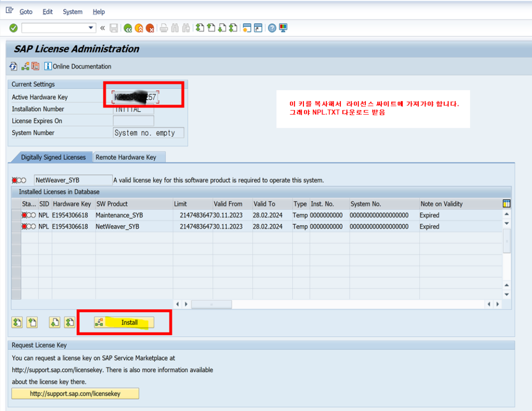Image resolution: width=532 pixels, height=411 pixels.
Task: Click the http://support.sap.com/licensekey button
Action: pyautogui.click(x=75, y=394)
